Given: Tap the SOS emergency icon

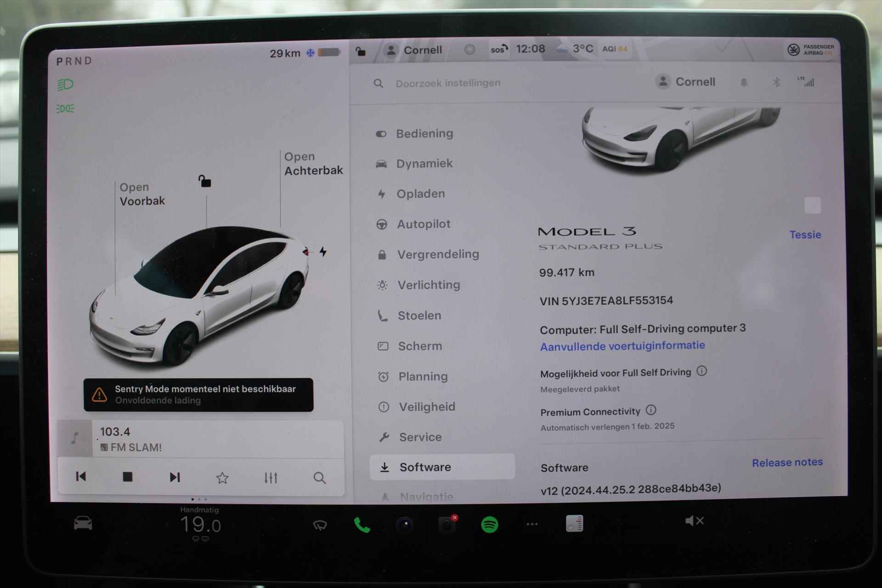Looking at the screenshot, I should point(499,49).
